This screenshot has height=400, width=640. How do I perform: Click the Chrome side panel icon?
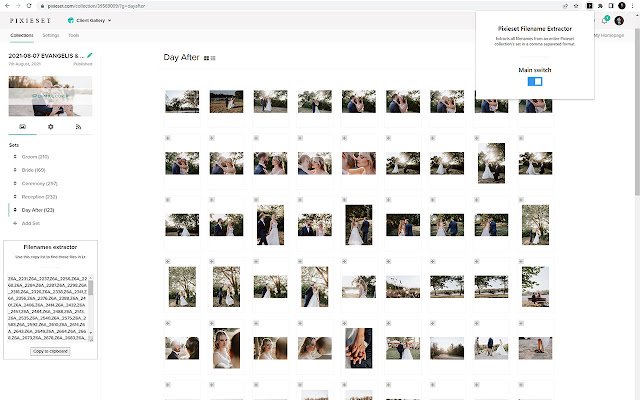tap(611, 6)
